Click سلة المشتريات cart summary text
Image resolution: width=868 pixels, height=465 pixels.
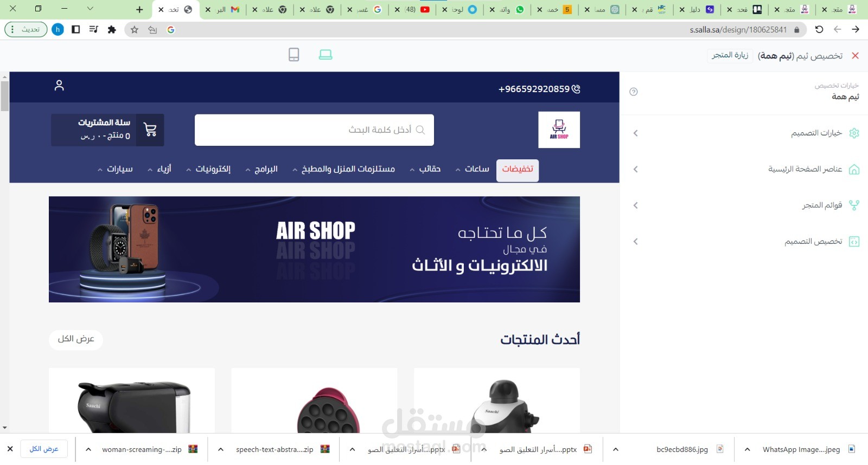pos(104,122)
